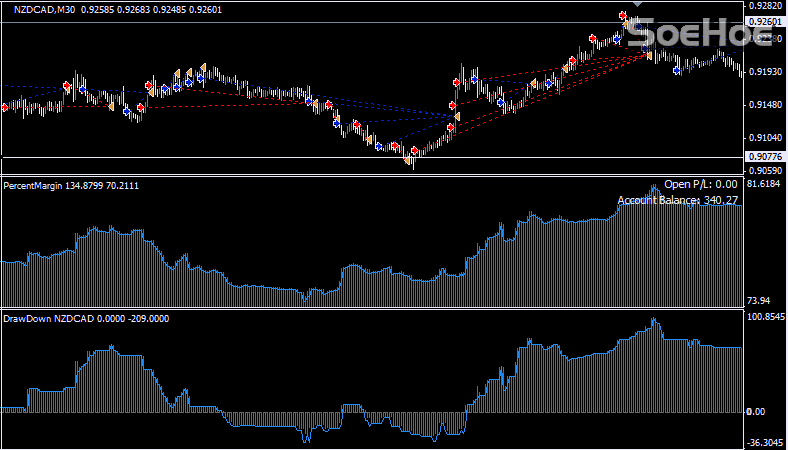The image size is (788, 450).
Task: Select the current price label 0.92601
Action: pos(765,21)
